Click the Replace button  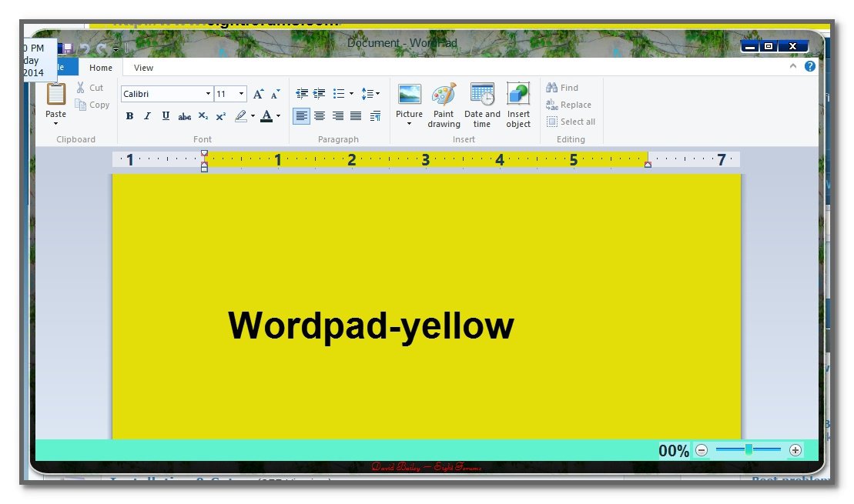pyautogui.click(x=568, y=105)
